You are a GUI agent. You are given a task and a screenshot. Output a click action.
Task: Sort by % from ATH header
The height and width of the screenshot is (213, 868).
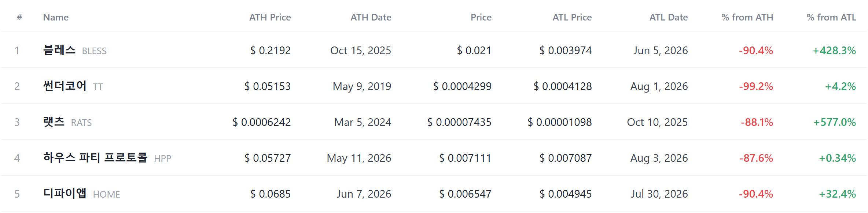tap(747, 17)
